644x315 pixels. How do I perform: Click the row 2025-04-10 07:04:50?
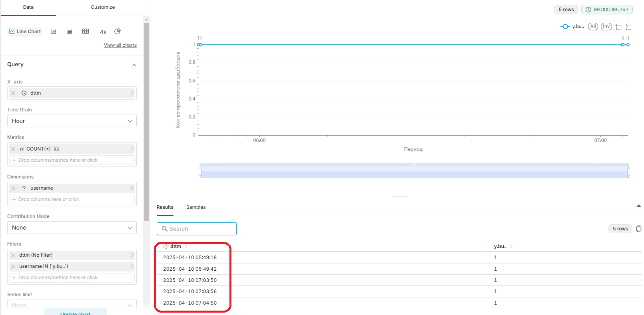tap(399, 303)
